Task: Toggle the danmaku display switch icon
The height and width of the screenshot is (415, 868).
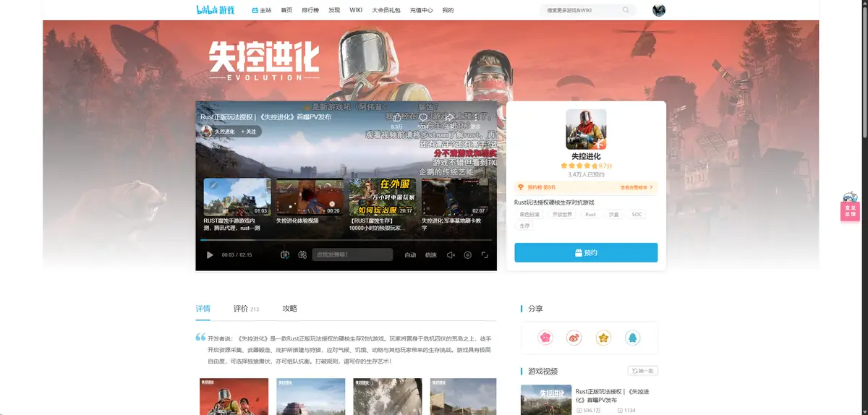Action: tap(285, 255)
